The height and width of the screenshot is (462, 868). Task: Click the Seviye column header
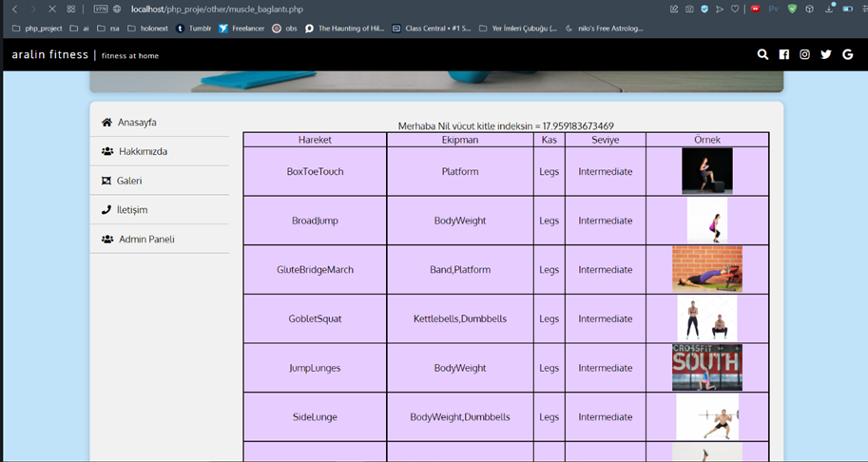coord(605,140)
